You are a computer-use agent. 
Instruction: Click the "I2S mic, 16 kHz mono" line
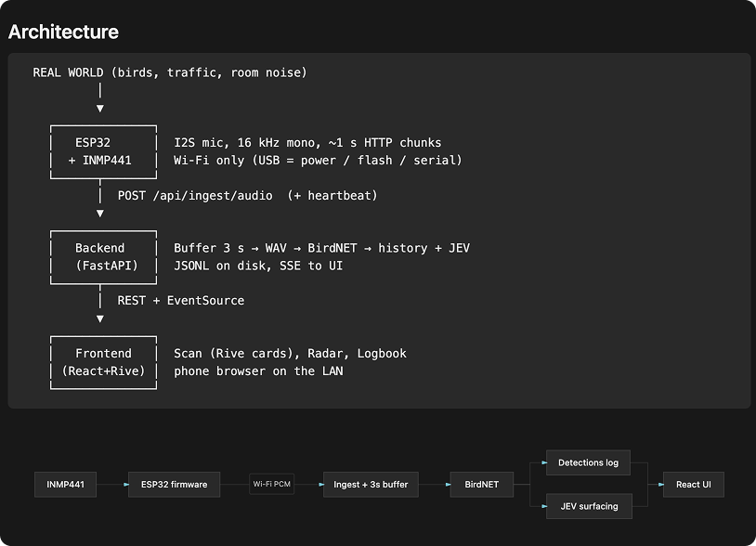point(307,143)
